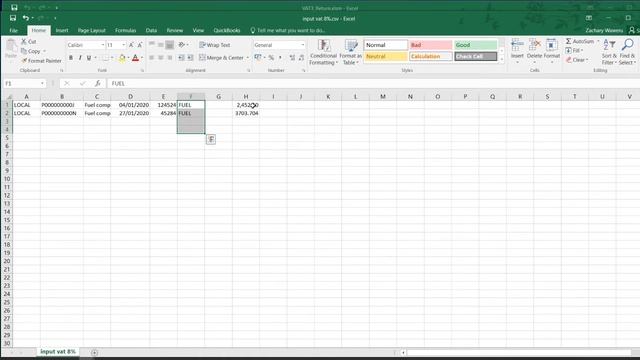Open the Format cells menu

[x=551, y=51]
